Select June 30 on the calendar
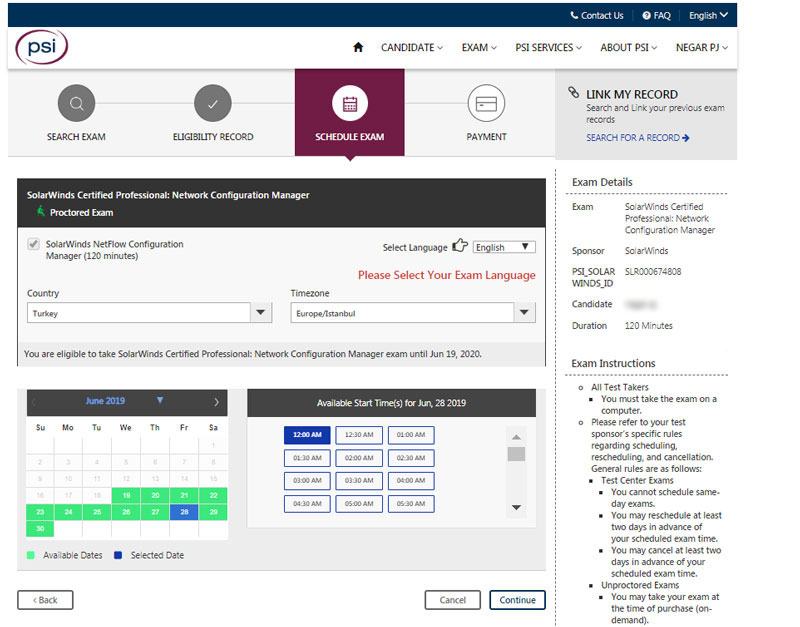Screen dimensions: 800x627 click(x=40, y=529)
